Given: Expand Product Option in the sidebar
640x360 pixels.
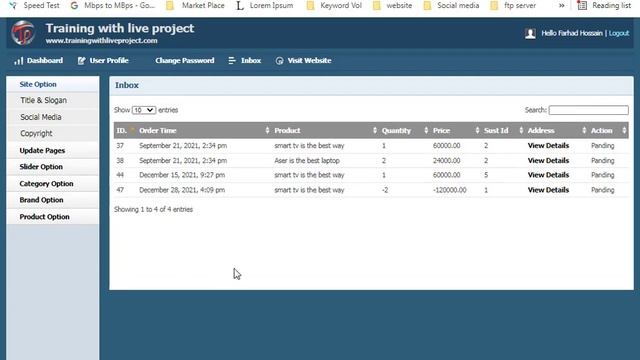Looking at the screenshot, I should [53, 217].
